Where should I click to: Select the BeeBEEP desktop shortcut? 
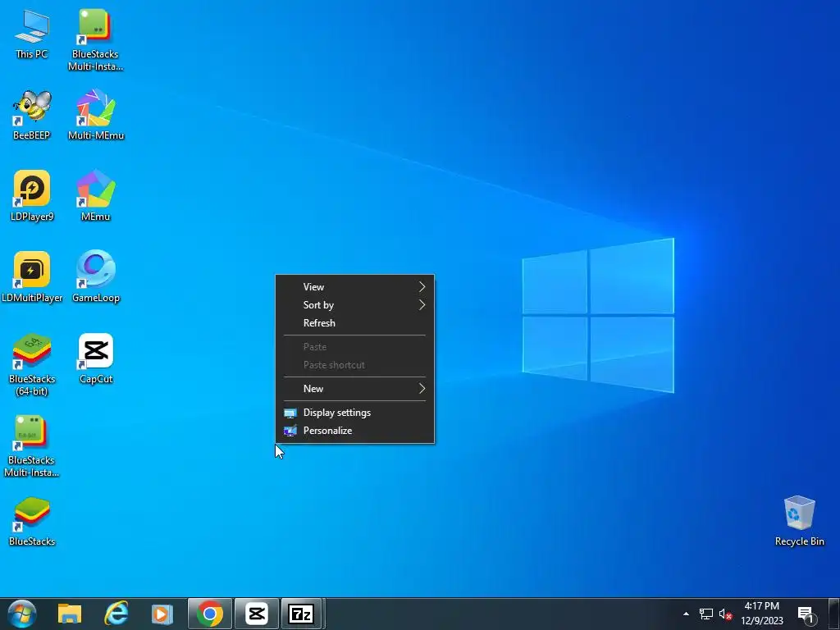32,115
